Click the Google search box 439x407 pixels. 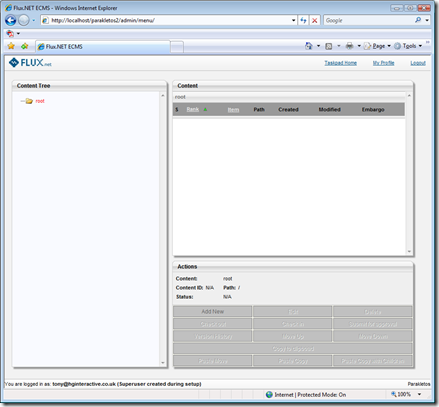pos(368,20)
